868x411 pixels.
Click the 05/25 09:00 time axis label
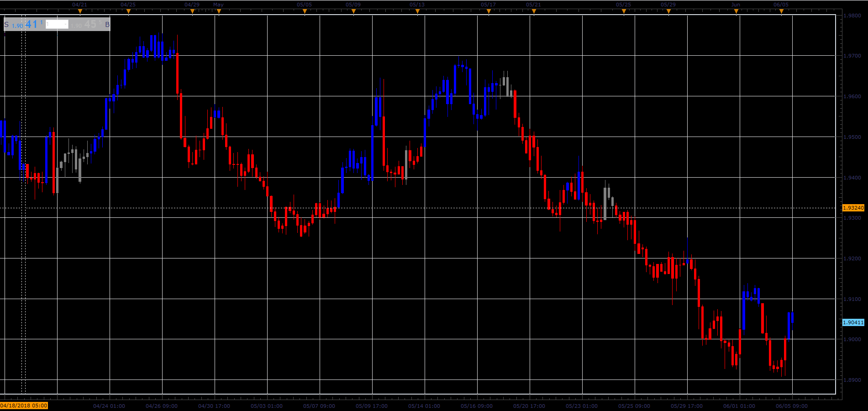pos(634,406)
